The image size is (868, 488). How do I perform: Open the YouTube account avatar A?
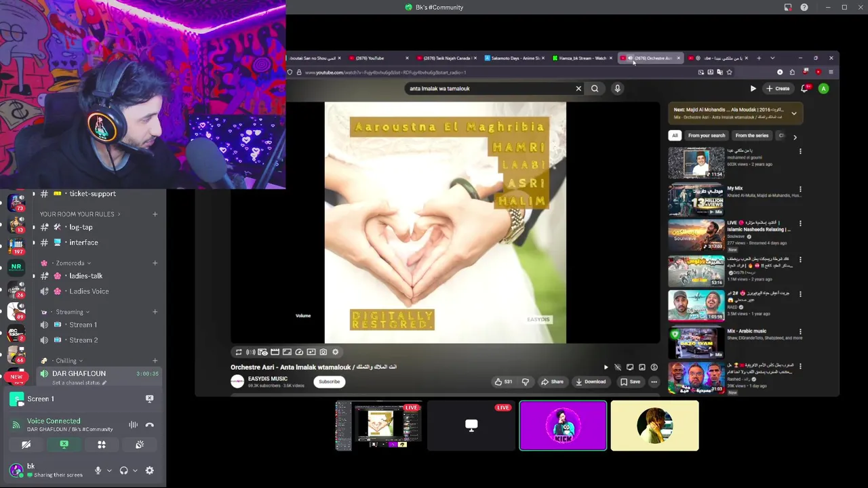pos(823,88)
